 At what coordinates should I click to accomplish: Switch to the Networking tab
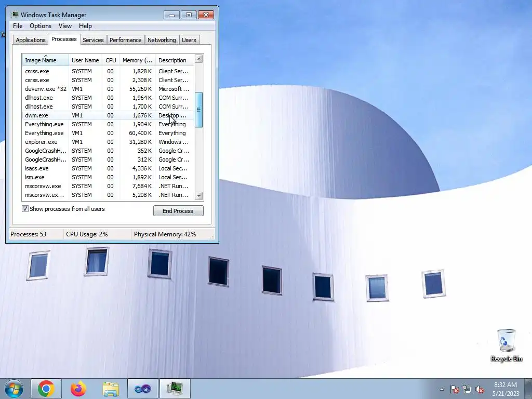162,39
